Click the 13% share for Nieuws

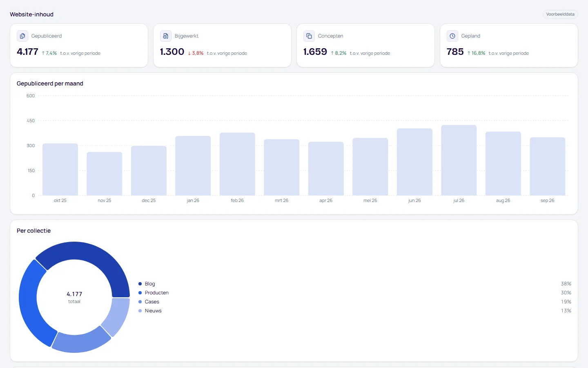point(566,311)
